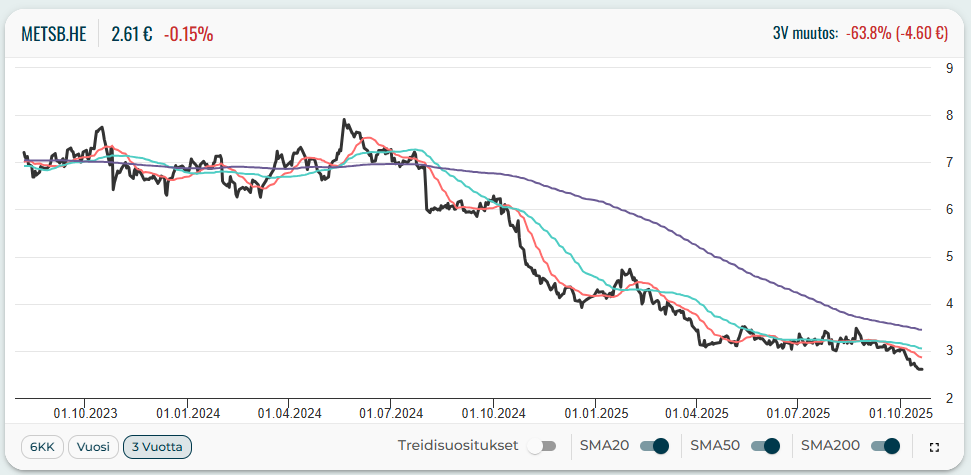Click the 2.61 € current price
Viewport: 971px width, 475px height.
tap(131, 33)
